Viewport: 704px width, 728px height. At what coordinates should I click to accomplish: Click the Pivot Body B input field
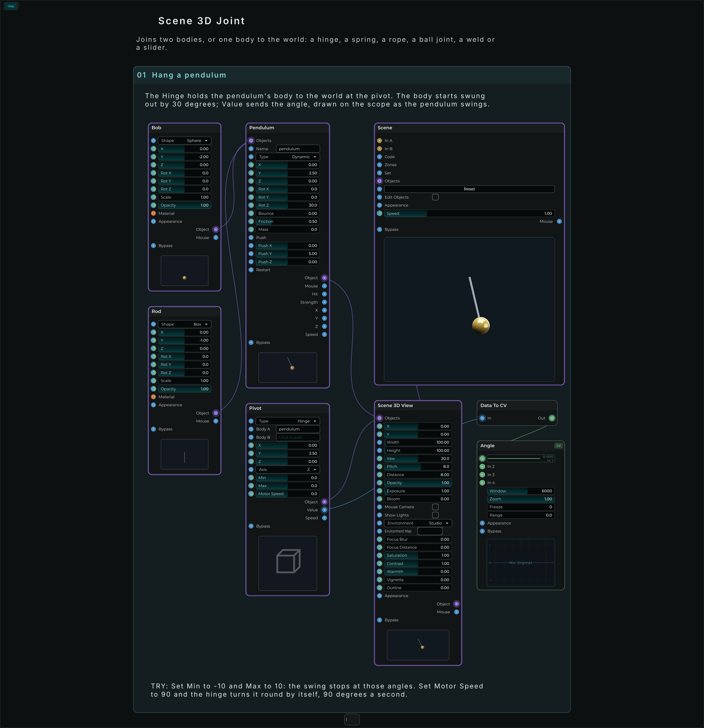[x=298, y=437]
